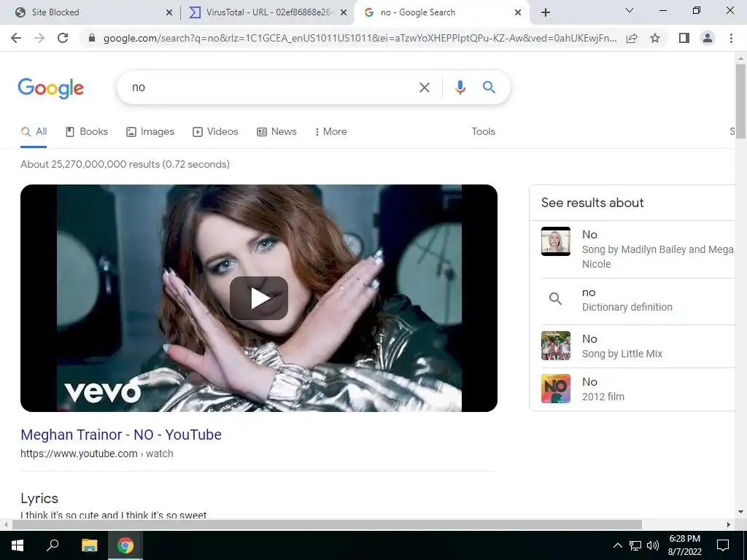Click the scroll right arrow

[729, 525]
